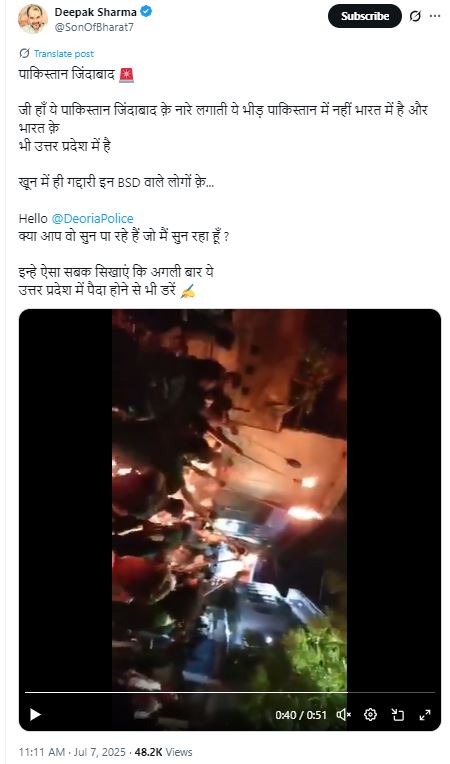
Task: Click the 48.2K Views count
Action: (x=164, y=752)
